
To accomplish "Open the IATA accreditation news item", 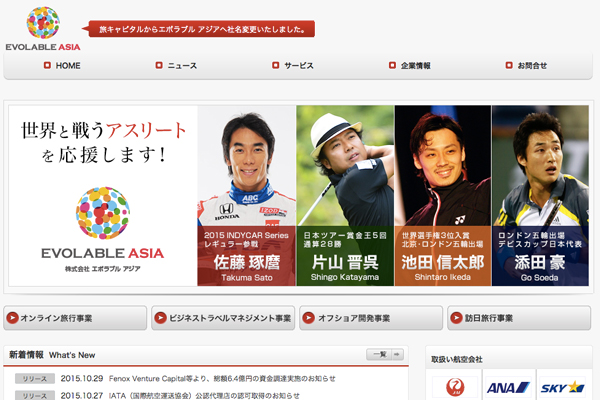I will tap(204, 395).
